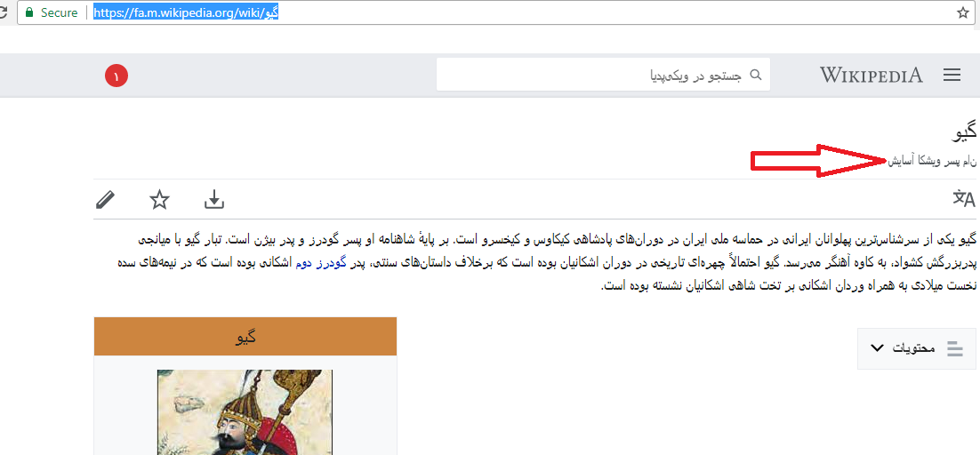Viewport: 980px width, 455px height.
Task: Click the browser address bar URL
Action: click(186, 12)
